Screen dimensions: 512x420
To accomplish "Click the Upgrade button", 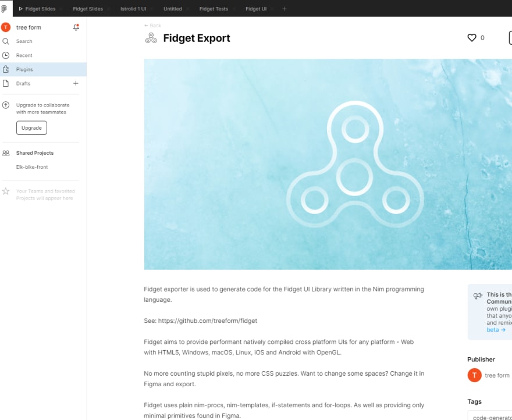I will pyautogui.click(x=31, y=128).
